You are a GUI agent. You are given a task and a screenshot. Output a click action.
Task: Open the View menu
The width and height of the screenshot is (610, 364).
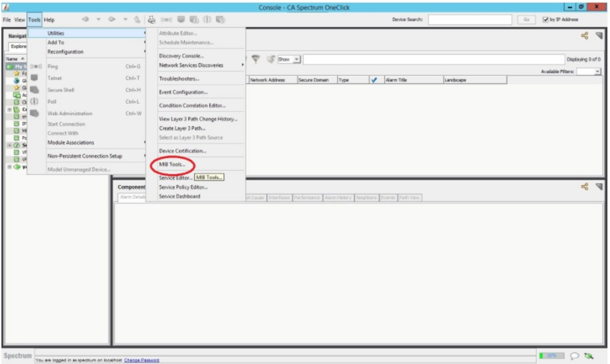pos(19,20)
